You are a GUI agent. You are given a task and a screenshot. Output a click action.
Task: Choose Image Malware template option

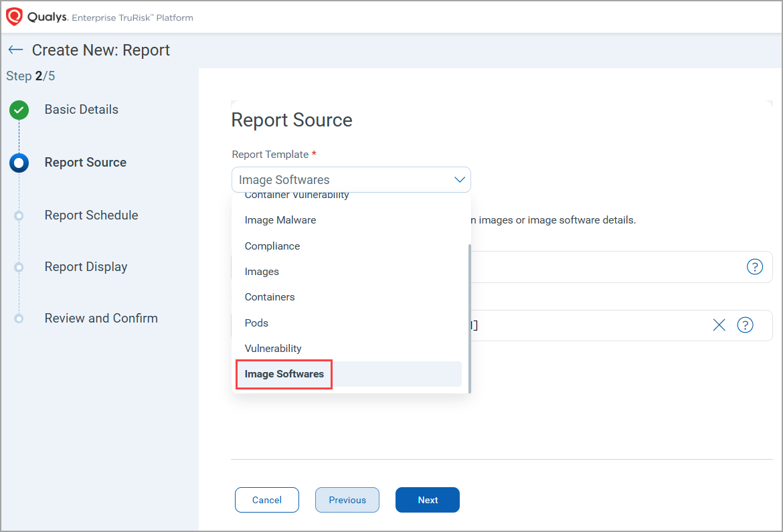(x=280, y=220)
